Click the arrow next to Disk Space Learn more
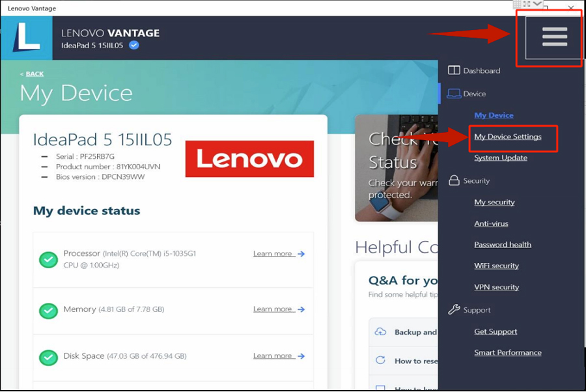 (301, 356)
